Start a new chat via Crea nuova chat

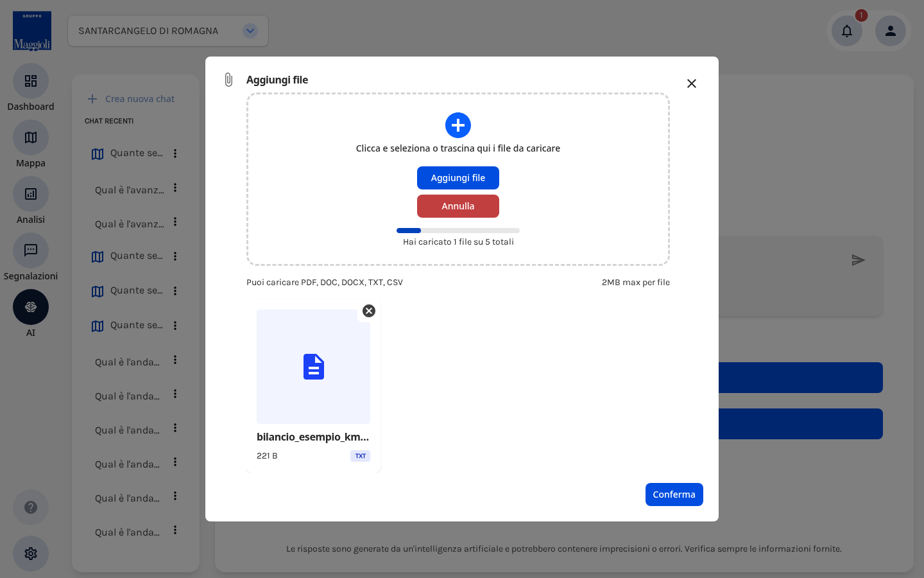pyautogui.click(x=131, y=99)
